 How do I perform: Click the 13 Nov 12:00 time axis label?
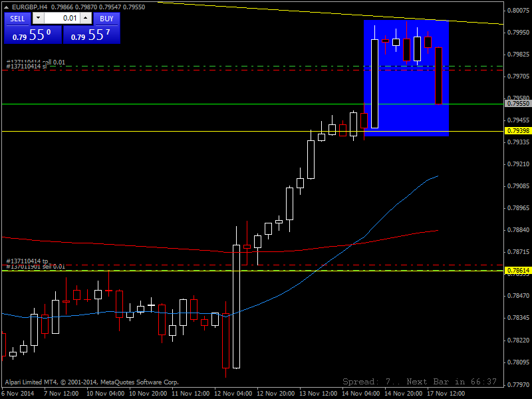pyautogui.click(x=319, y=394)
